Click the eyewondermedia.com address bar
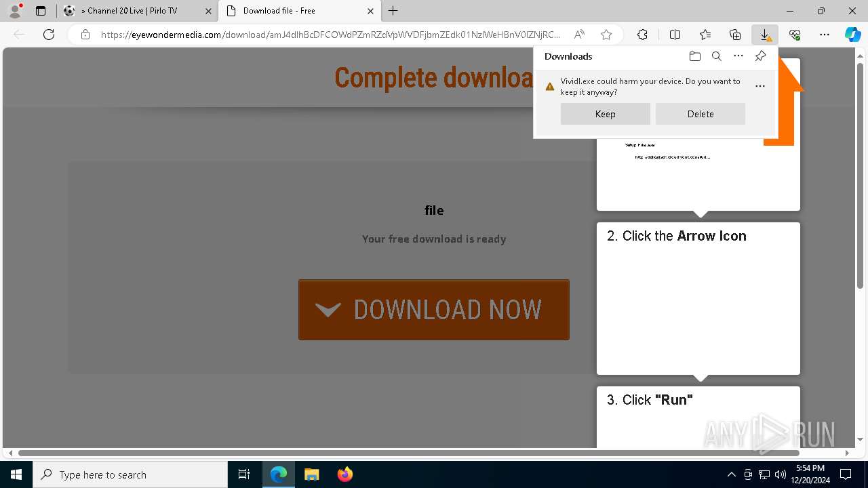Viewport: 868px width, 488px height. 331,35
